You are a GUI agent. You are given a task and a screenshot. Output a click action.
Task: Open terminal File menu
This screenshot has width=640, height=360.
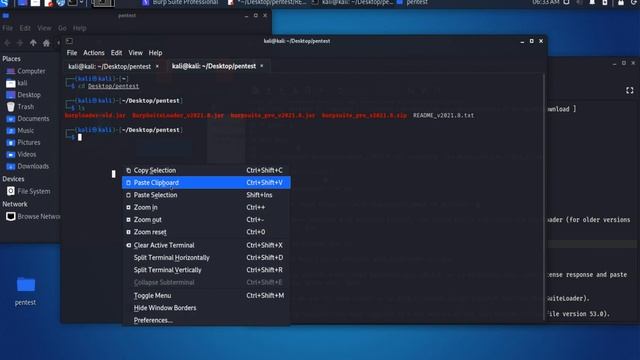72,53
